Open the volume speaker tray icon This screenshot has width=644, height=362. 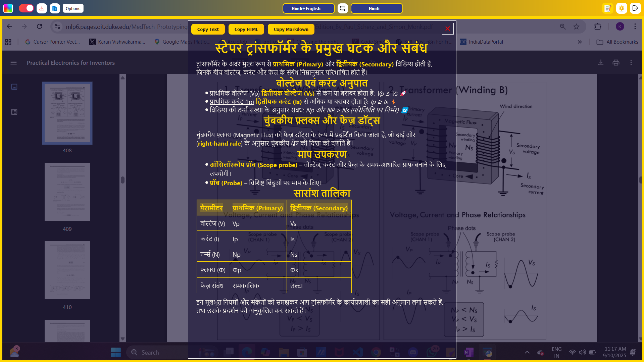tap(582, 352)
